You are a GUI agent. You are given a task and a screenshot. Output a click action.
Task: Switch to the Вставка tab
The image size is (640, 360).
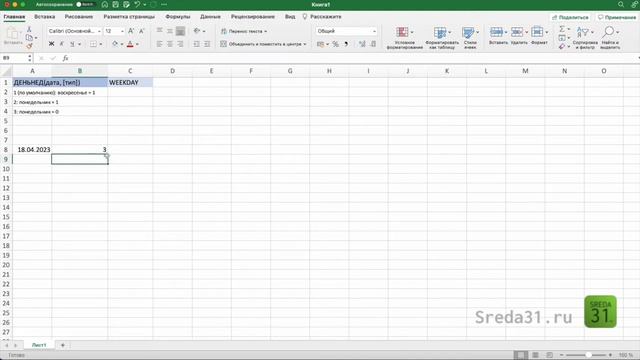pyautogui.click(x=44, y=17)
